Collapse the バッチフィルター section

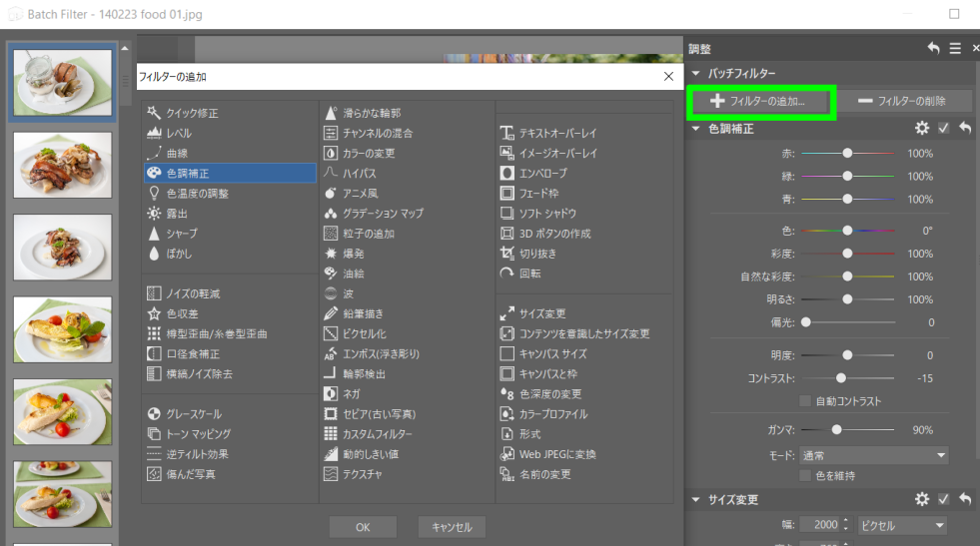tap(695, 73)
